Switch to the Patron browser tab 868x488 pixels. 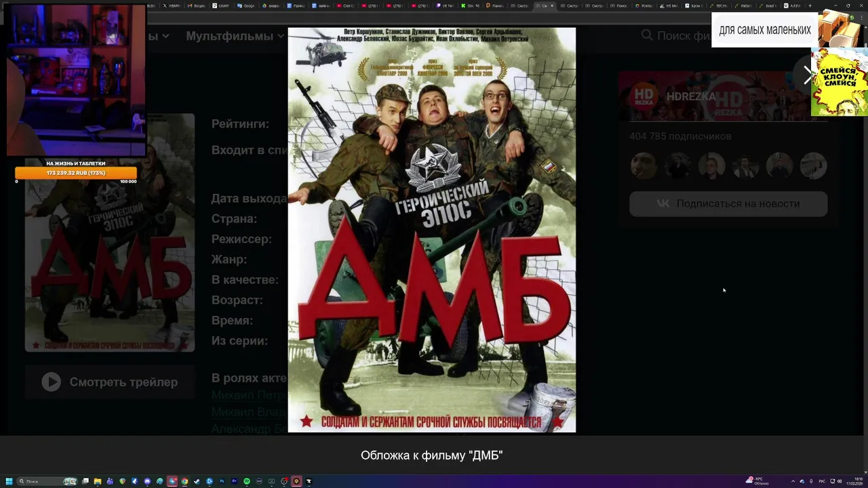(x=745, y=5)
